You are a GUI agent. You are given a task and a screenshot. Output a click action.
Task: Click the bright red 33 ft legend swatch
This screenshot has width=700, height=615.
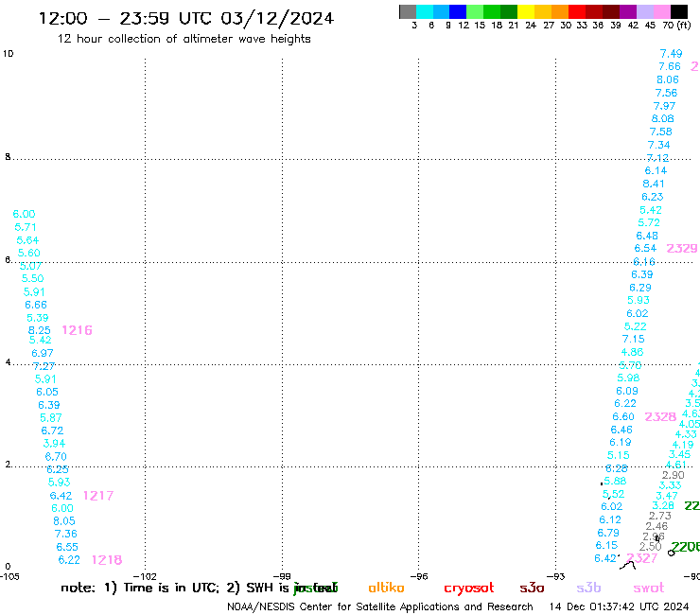577,11
